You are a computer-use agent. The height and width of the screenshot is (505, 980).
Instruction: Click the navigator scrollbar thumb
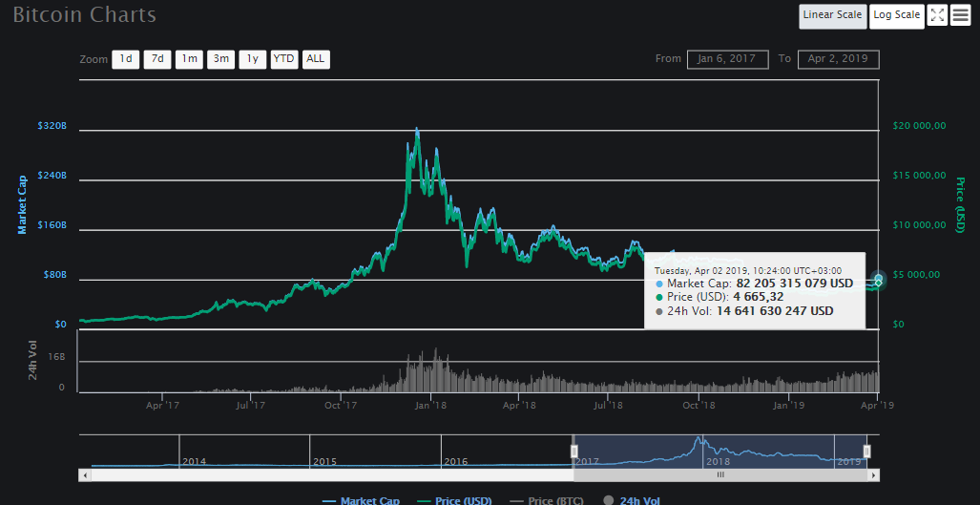[720, 475]
